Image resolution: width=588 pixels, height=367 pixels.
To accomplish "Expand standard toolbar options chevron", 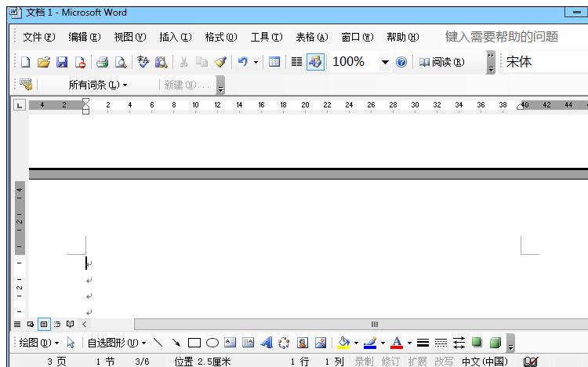I will [491, 62].
